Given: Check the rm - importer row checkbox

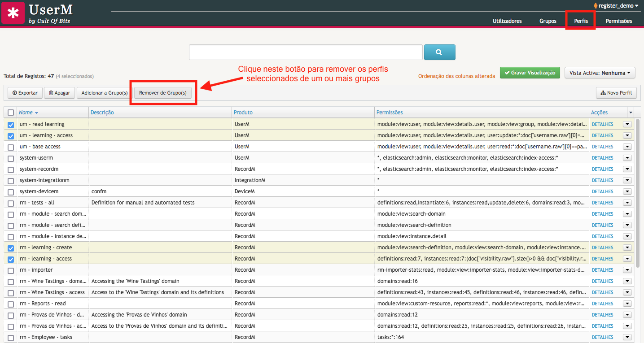Looking at the screenshot, I should pyautogui.click(x=11, y=270).
